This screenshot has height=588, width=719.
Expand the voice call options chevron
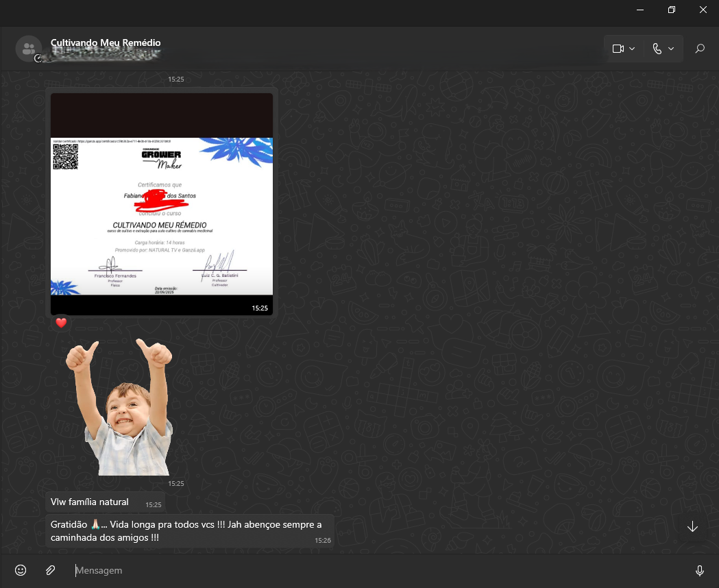pos(671,49)
